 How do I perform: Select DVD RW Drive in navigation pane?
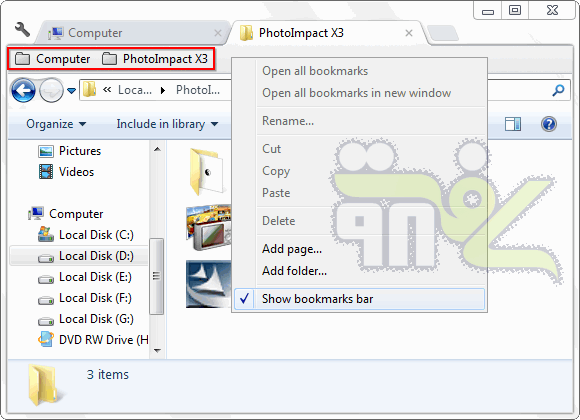[94, 339]
